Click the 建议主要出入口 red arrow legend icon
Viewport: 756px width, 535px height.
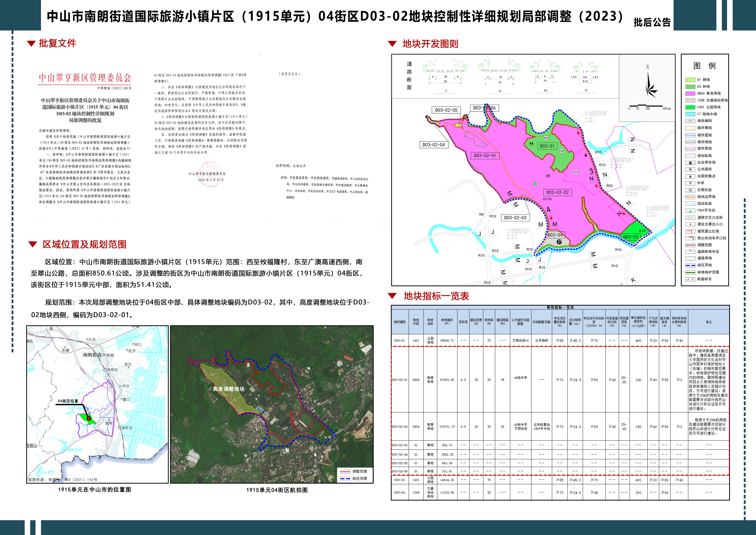coord(690,224)
